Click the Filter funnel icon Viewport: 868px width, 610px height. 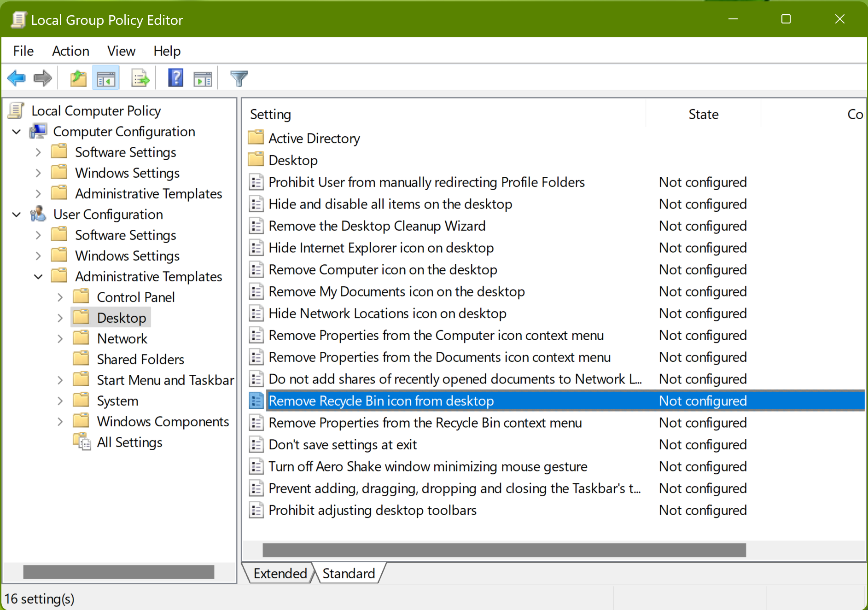(x=239, y=78)
